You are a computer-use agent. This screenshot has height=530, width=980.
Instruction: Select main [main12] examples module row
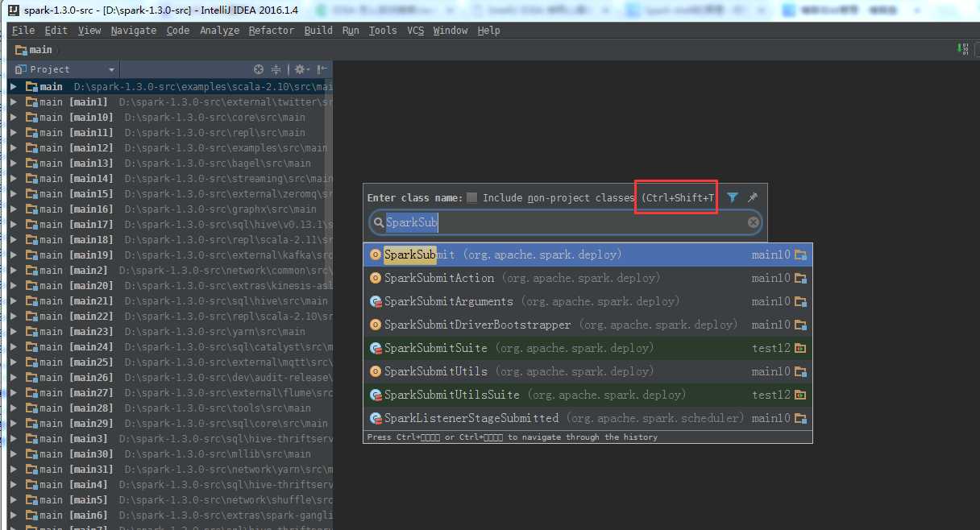[x=170, y=147]
